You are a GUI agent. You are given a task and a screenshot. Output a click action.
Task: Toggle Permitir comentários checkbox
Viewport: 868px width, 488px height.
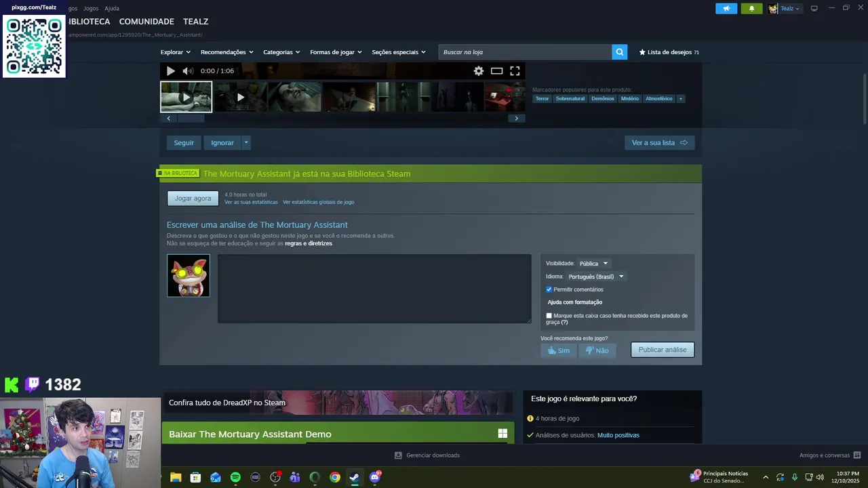[549, 289]
